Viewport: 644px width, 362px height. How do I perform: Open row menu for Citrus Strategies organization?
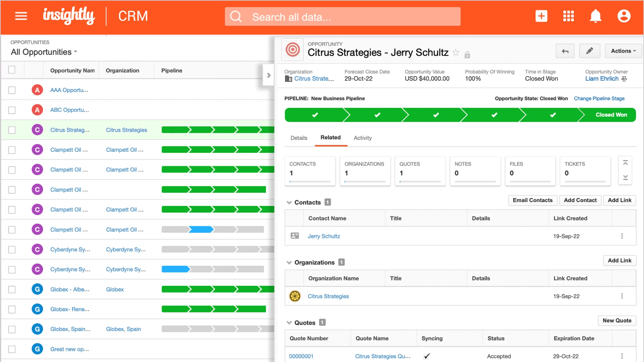click(x=622, y=296)
